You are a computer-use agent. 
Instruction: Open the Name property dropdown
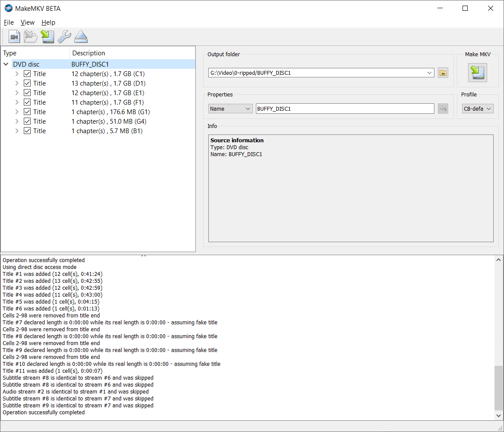pyautogui.click(x=230, y=109)
